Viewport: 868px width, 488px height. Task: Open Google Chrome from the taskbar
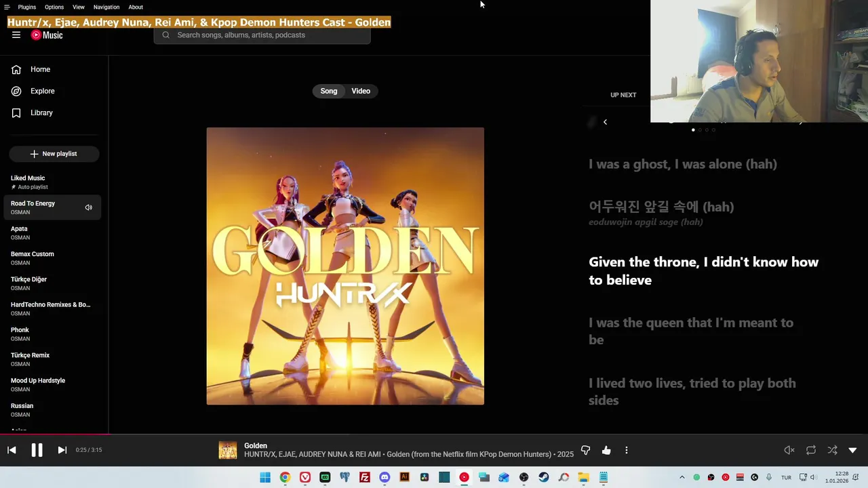click(x=285, y=477)
